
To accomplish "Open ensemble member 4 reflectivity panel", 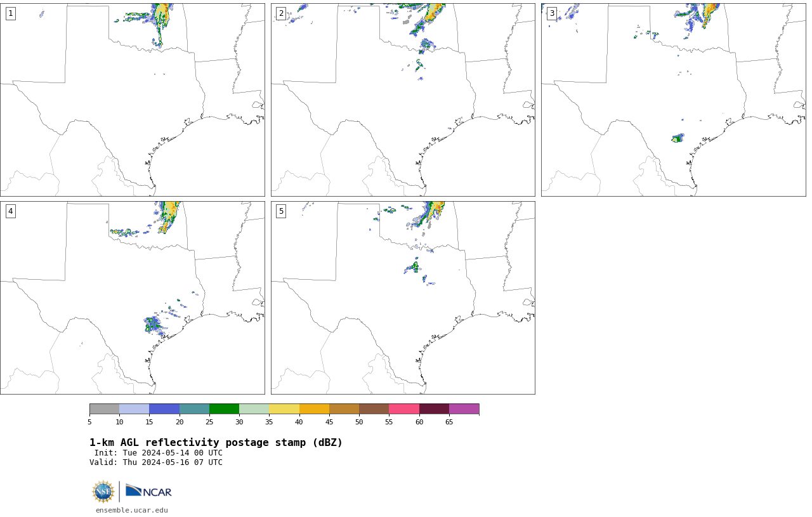I will pyautogui.click(x=133, y=298).
